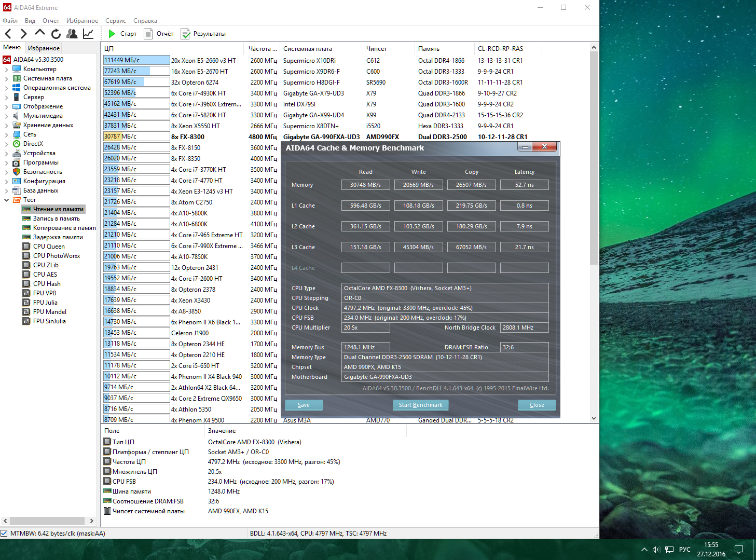Click the Back navigation arrow in toolbar
The image size is (756, 560).
tap(8, 34)
